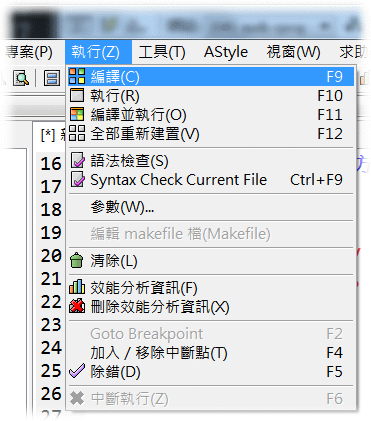Click the 刪除效能分析資訊(X) red cross icon

pyautogui.click(x=77, y=306)
